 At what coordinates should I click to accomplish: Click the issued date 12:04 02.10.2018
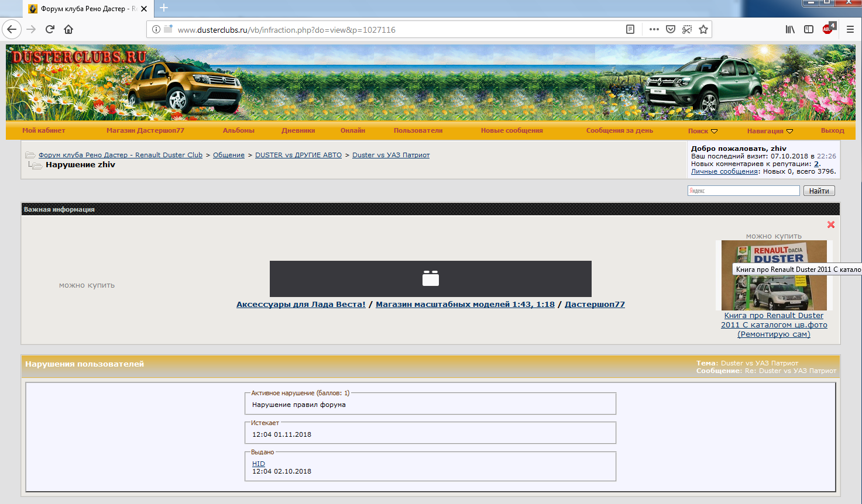tap(281, 471)
